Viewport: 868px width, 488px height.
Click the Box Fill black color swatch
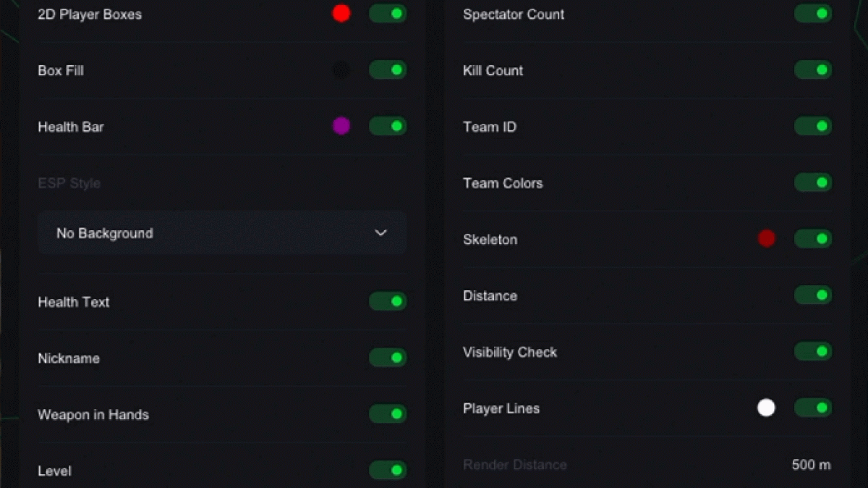point(341,70)
